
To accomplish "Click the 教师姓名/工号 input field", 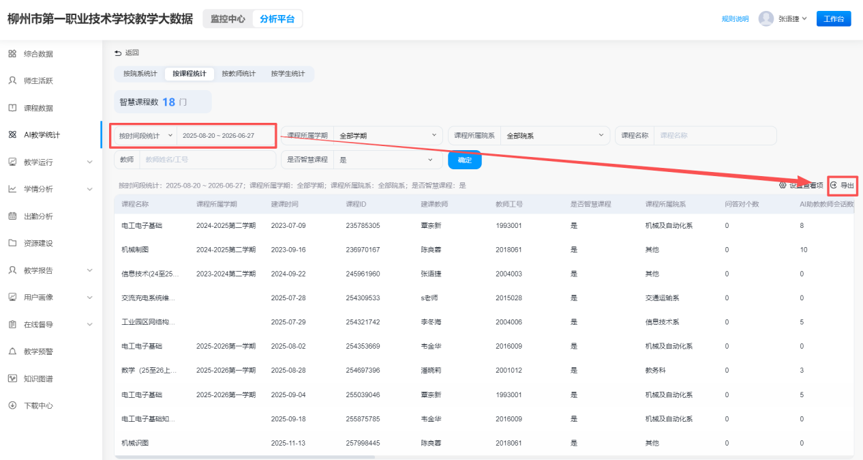I will click(207, 160).
